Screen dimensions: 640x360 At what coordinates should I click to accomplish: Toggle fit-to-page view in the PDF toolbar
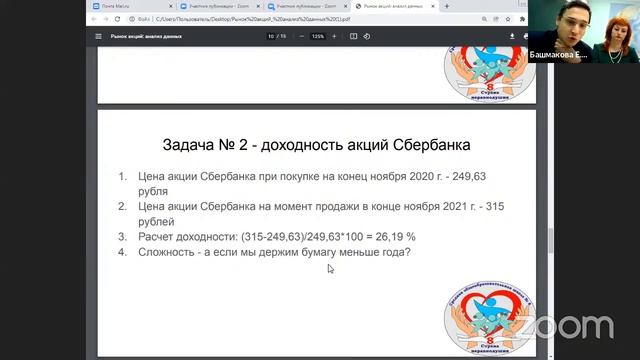tap(353, 36)
